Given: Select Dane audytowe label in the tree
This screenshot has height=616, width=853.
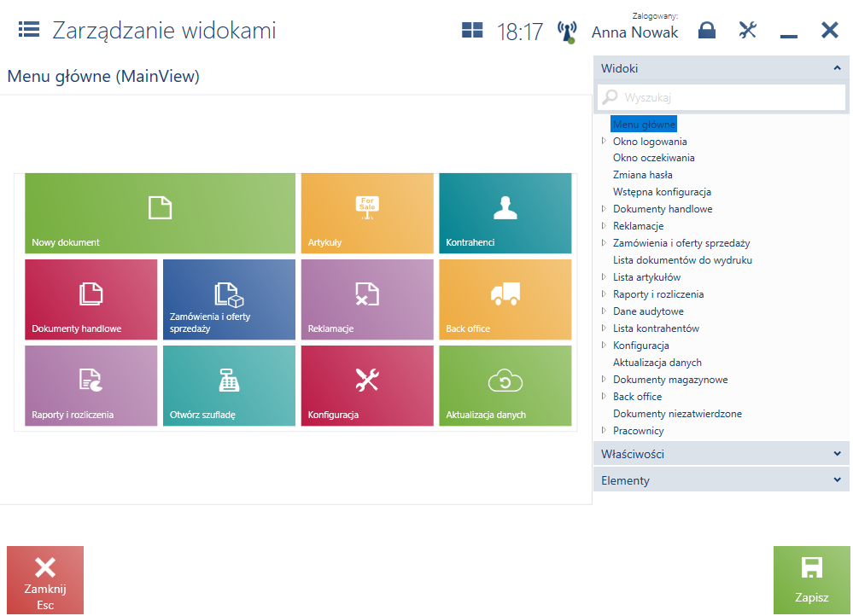Looking at the screenshot, I should [x=648, y=311].
